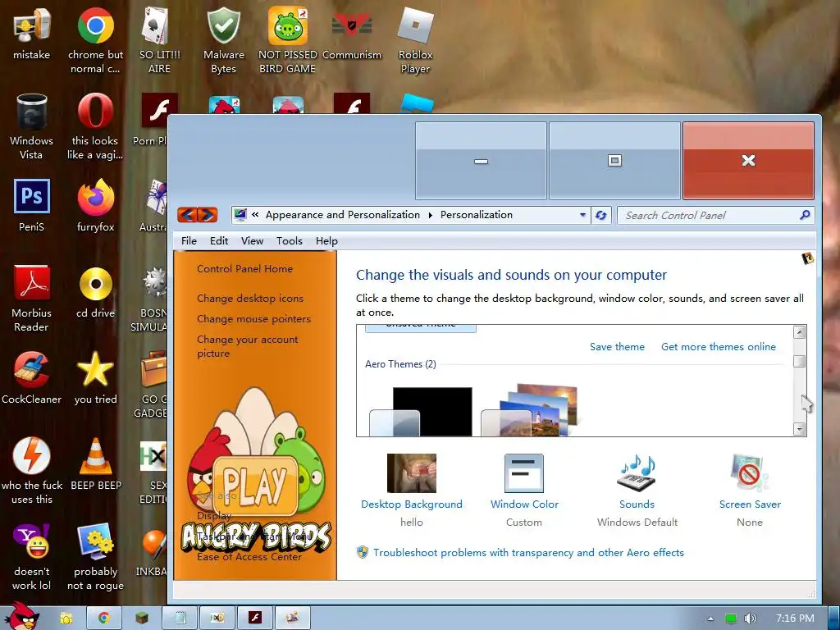840x630 pixels.
Task: Open the help icon in Personalization corner
Action: 807,258
